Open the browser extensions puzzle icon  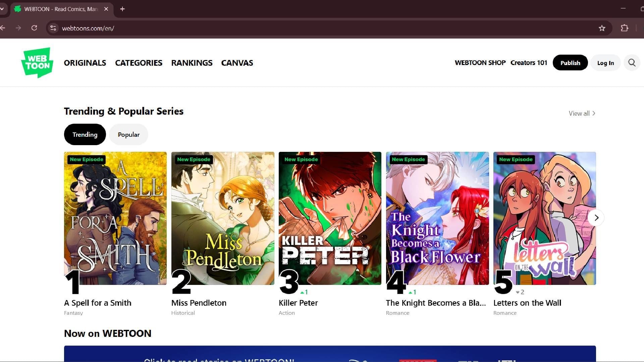(624, 28)
